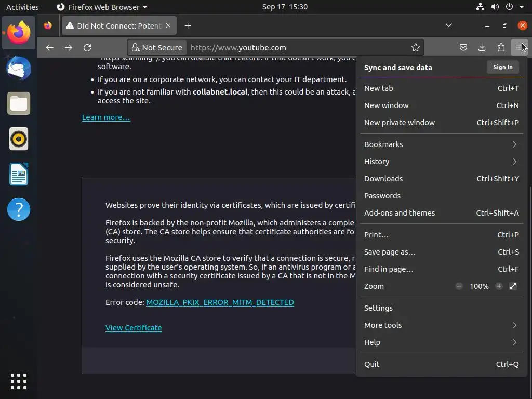The width and height of the screenshot is (532, 399).
Task: Open the Downloads toolbar icon
Action: 482,47
